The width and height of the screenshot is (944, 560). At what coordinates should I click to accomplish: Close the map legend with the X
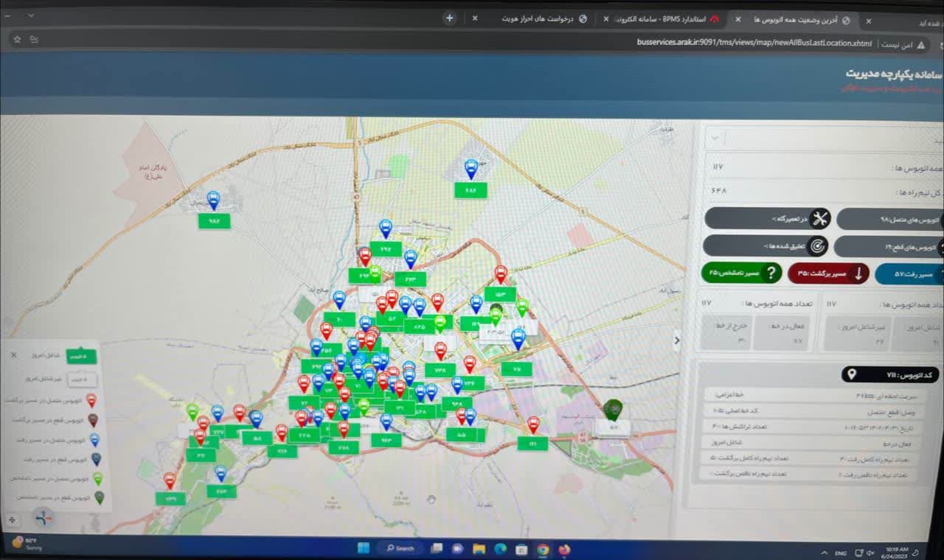[13, 355]
